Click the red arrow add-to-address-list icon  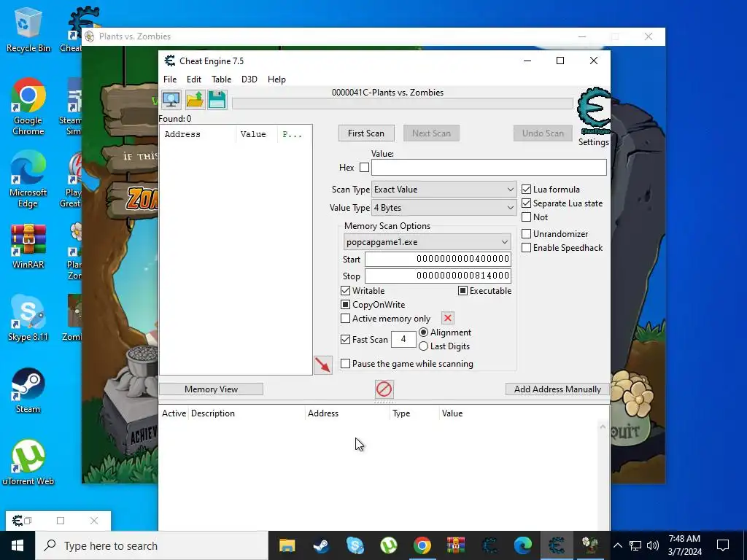coord(323,365)
